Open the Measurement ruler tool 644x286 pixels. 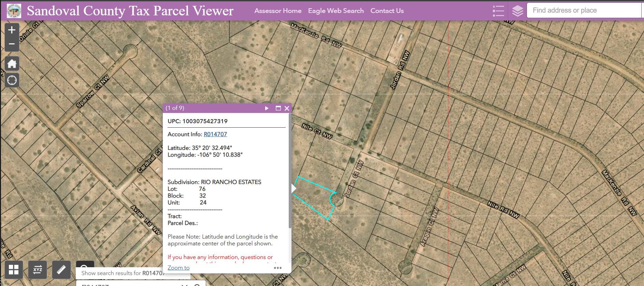click(61, 270)
